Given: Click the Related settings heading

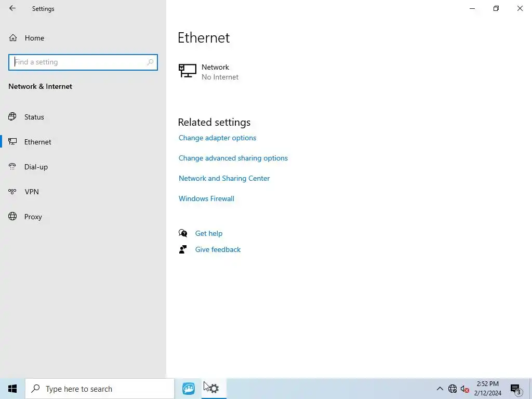Looking at the screenshot, I should pos(214,122).
